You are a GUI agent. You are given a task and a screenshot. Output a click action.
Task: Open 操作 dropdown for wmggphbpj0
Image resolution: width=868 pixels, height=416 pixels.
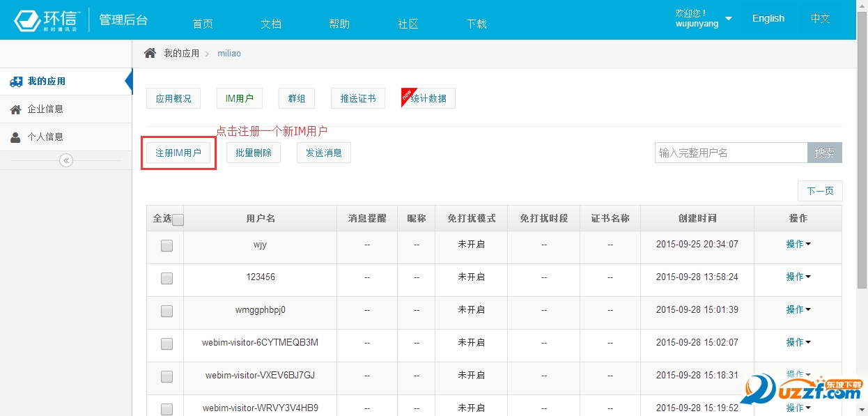pyautogui.click(x=798, y=309)
